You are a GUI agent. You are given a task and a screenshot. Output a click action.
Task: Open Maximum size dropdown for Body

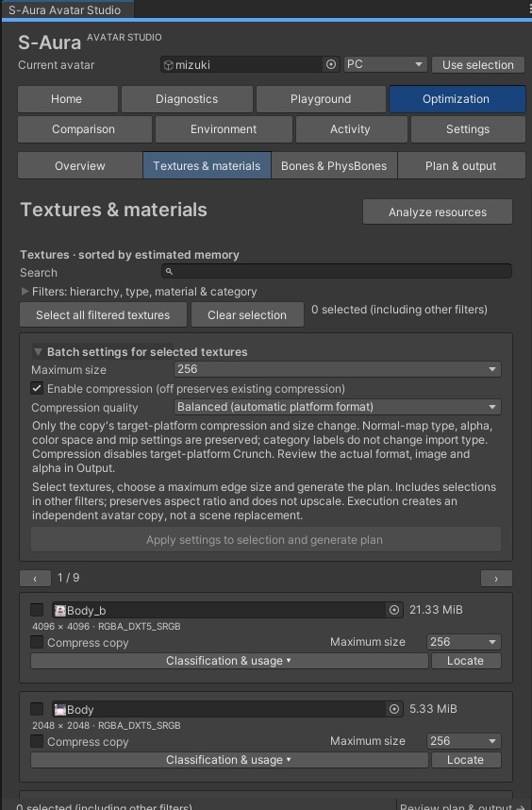pyautogui.click(x=464, y=741)
